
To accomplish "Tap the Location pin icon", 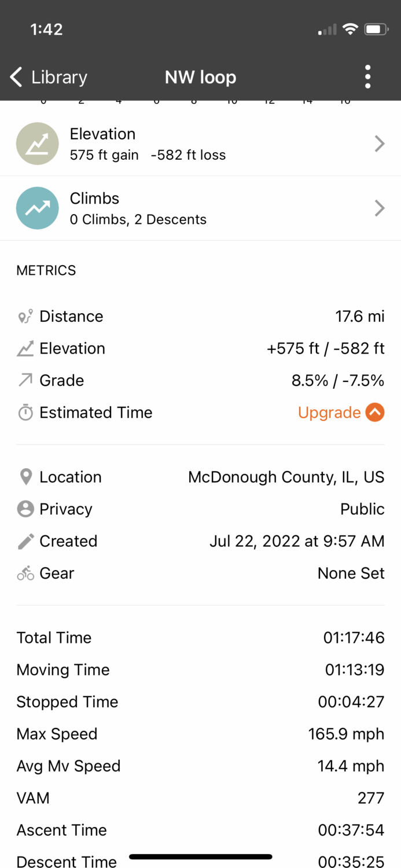I will click(25, 477).
